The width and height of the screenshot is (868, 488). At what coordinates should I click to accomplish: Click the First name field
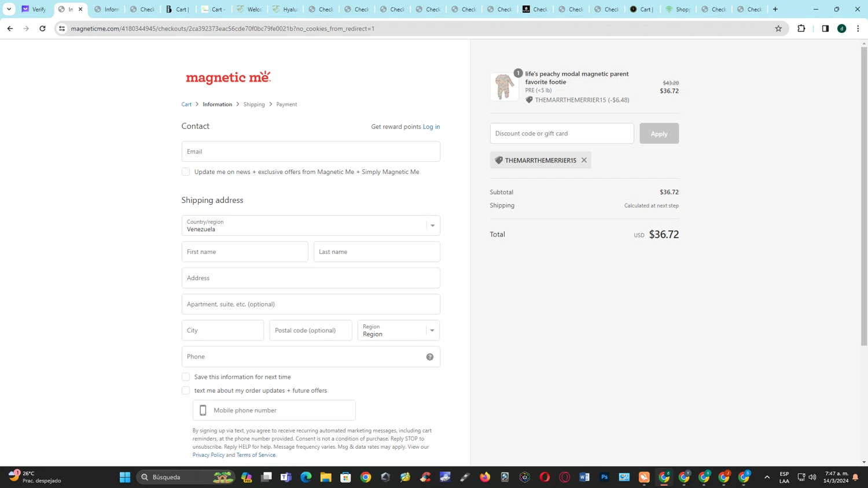245,252
